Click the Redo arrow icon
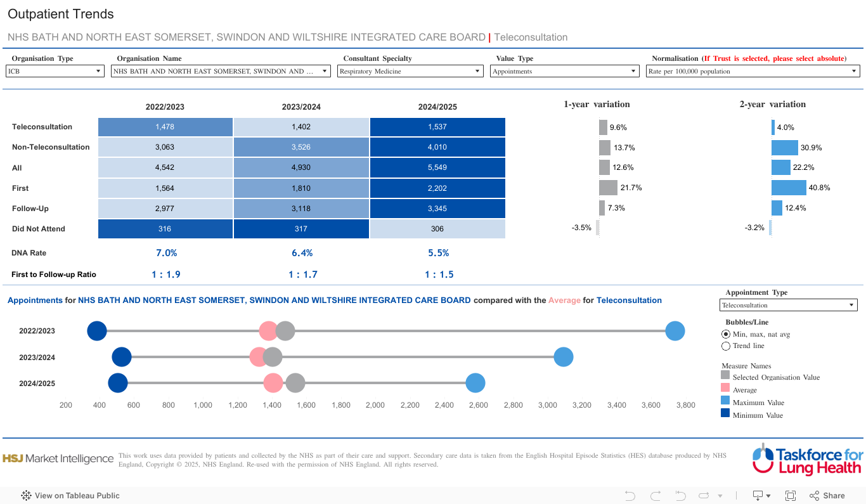This screenshot has height=504, width=866. pos(655,496)
